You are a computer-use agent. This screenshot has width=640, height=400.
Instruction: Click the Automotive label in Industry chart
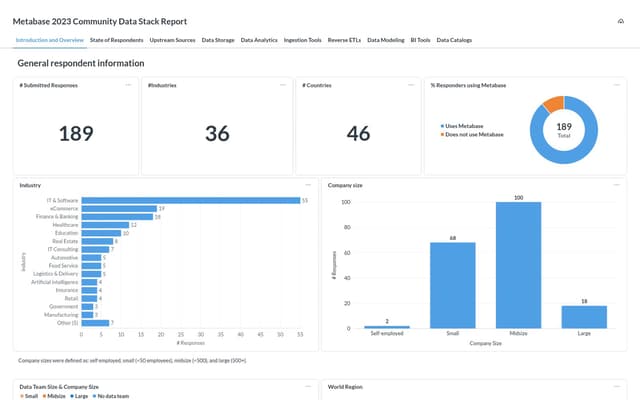pyautogui.click(x=64, y=258)
